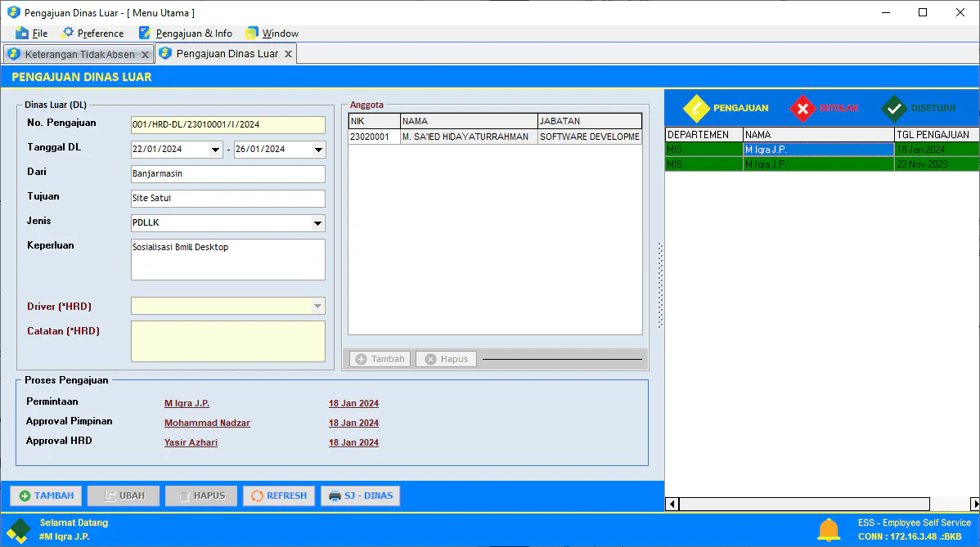Click the TAMBAH button at bottom
The height and width of the screenshot is (547, 980).
tap(47, 495)
